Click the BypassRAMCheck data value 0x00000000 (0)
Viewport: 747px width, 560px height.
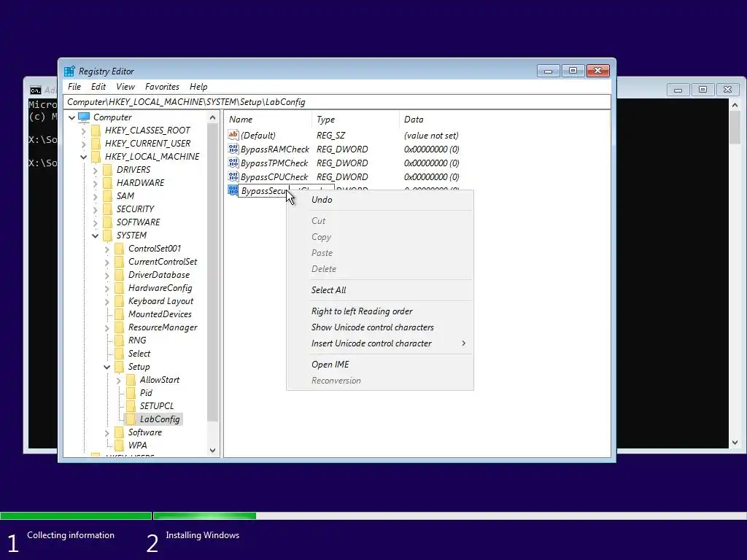pyautogui.click(x=431, y=149)
